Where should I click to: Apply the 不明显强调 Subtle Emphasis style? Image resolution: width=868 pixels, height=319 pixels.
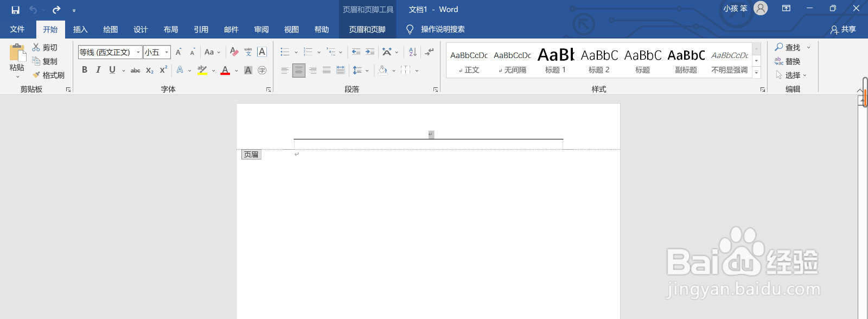(730, 61)
